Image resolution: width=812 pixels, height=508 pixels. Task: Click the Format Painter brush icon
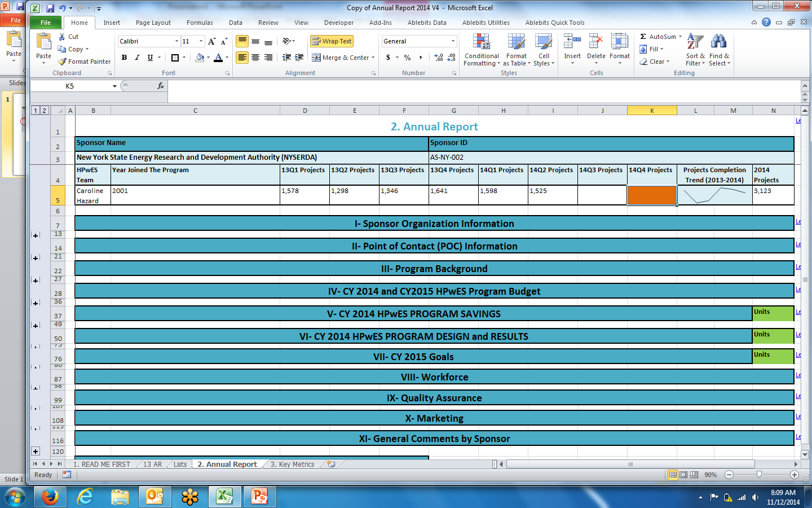click(x=63, y=62)
